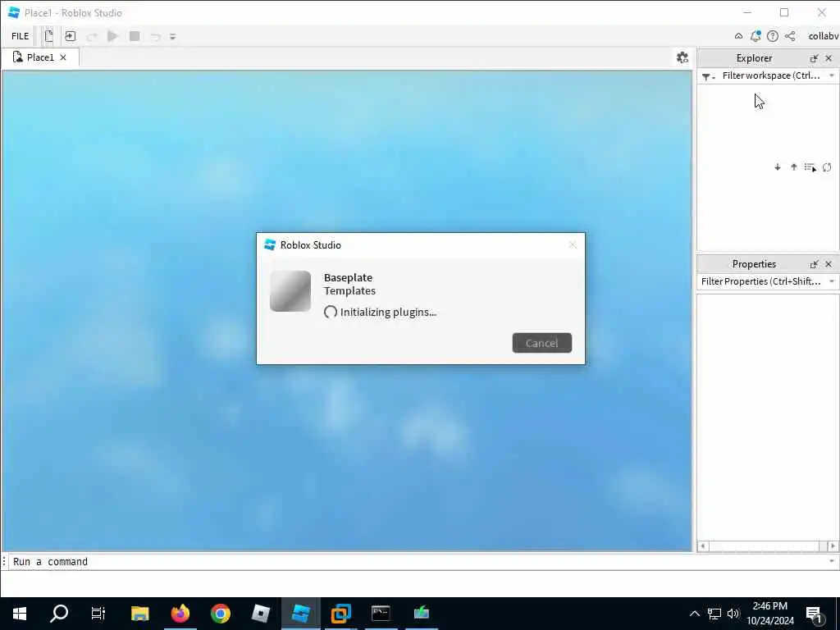The height and width of the screenshot is (630, 840).
Task: Click the Stop square icon
Action: point(135,36)
